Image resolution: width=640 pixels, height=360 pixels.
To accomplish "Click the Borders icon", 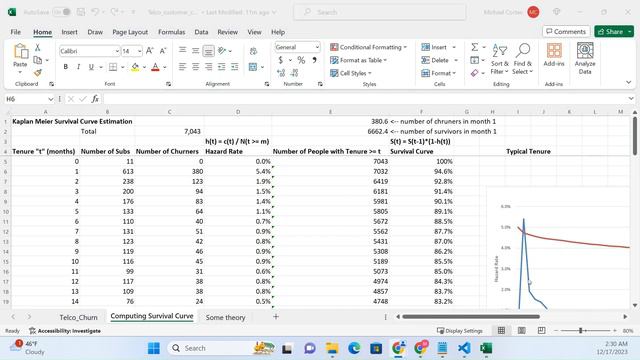I will (113, 67).
